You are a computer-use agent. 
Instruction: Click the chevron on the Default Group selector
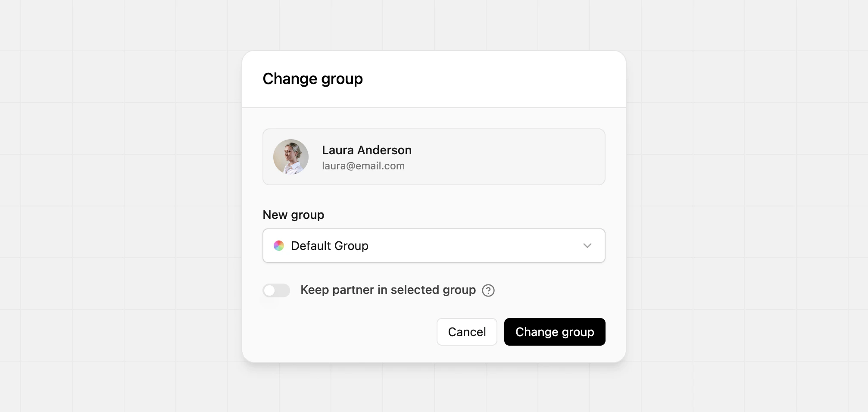586,246
